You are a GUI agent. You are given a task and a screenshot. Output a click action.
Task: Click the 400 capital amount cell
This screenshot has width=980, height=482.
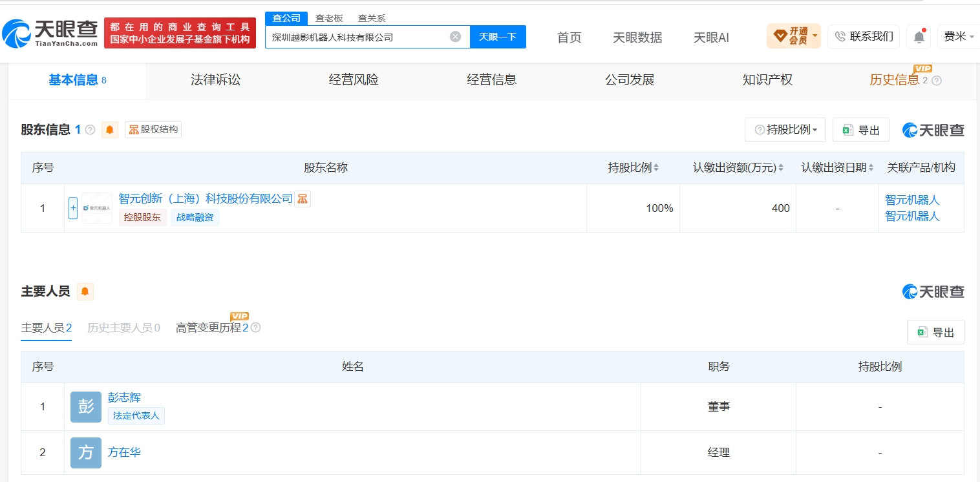point(738,208)
